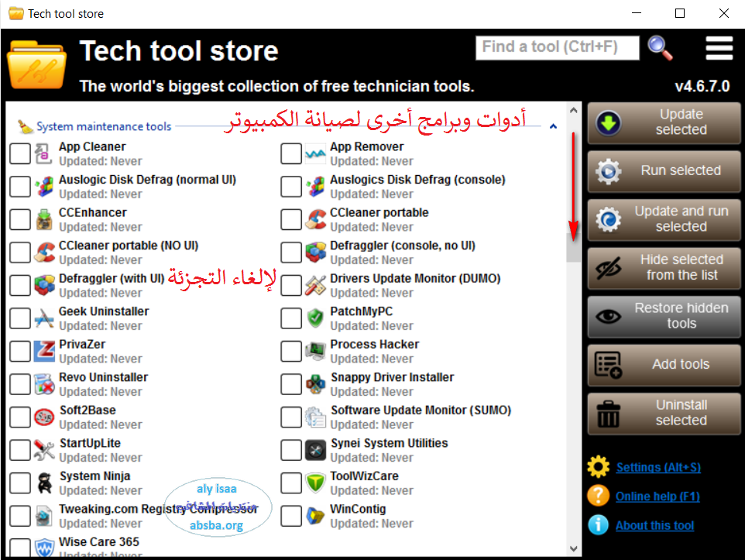Click the PatchMyPC green shield icon
Screen dimensions: 745x560
(315, 318)
